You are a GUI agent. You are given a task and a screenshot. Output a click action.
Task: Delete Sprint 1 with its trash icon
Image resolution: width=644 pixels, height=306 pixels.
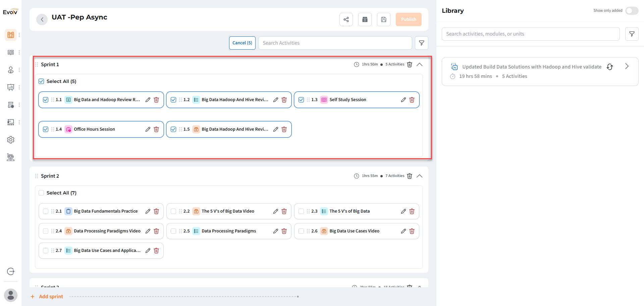[410, 64]
